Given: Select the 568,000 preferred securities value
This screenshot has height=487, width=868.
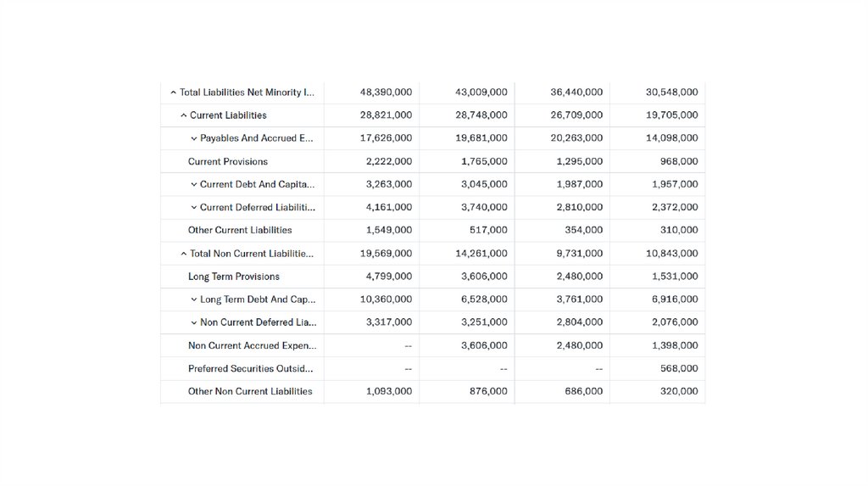Looking at the screenshot, I should tap(679, 368).
